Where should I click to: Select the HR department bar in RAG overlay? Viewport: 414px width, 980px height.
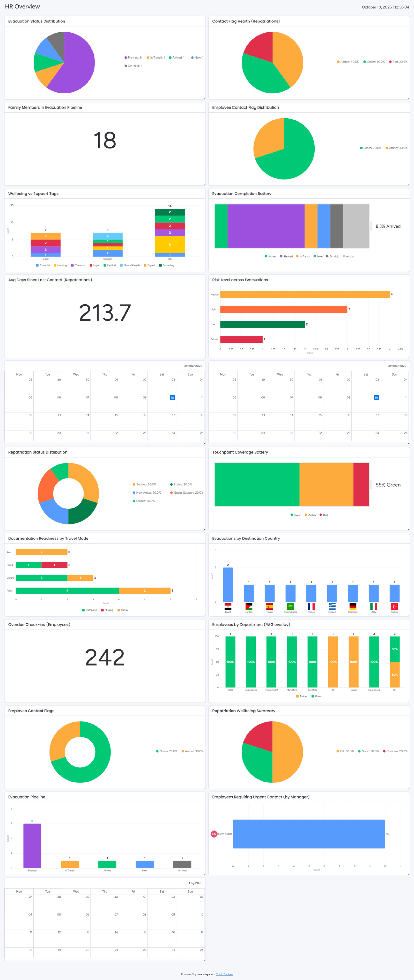[395, 661]
